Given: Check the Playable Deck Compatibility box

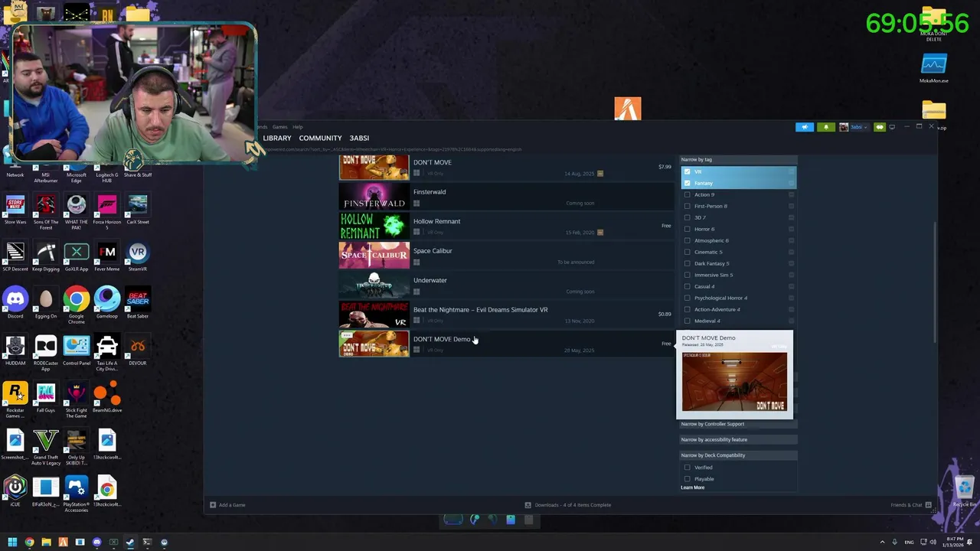Looking at the screenshot, I should pyautogui.click(x=687, y=478).
